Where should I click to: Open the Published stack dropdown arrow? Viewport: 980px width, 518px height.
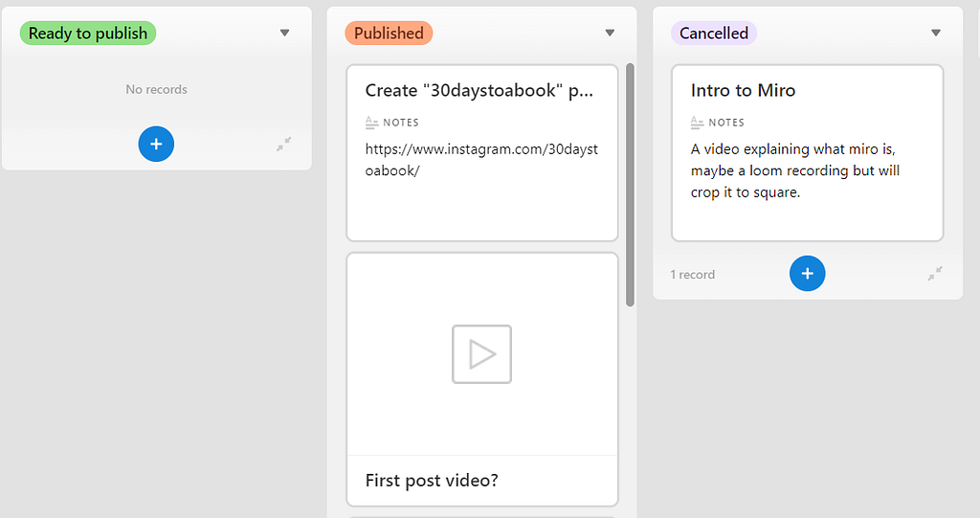click(x=610, y=33)
